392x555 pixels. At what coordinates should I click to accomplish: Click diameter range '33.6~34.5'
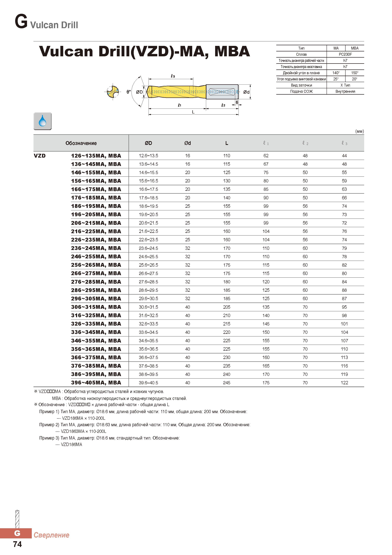(x=149, y=332)
